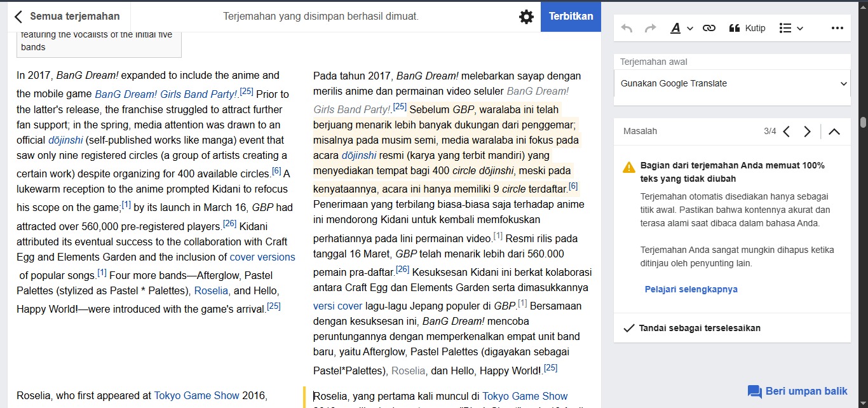This screenshot has height=408, width=868.
Task: Go to previous issue in Masalah
Action: click(787, 132)
